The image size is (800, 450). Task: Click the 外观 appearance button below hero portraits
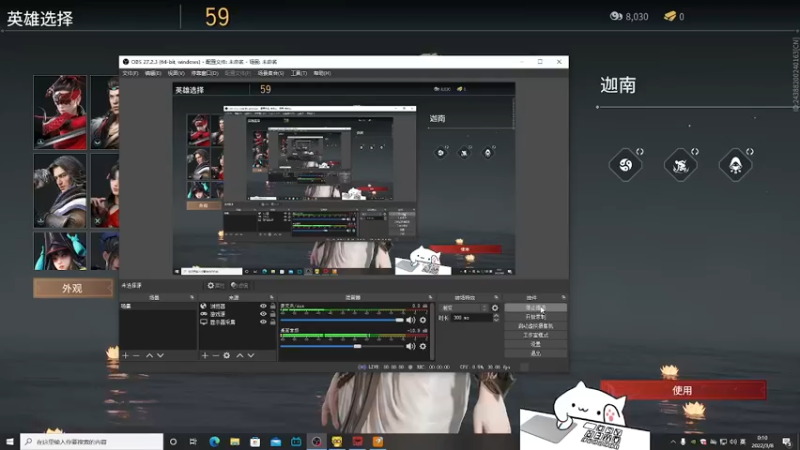pos(72,288)
